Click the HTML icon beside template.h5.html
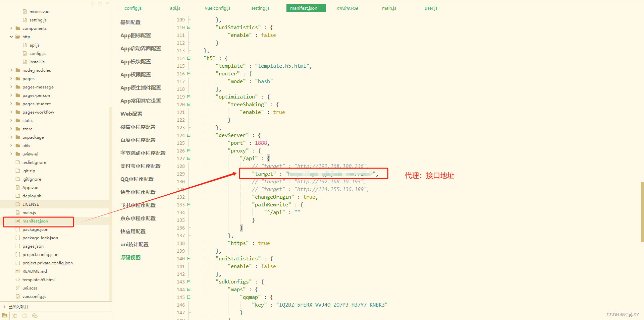Image resolution: width=644 pixels, height=320 pixels. (x=18, y=279)
